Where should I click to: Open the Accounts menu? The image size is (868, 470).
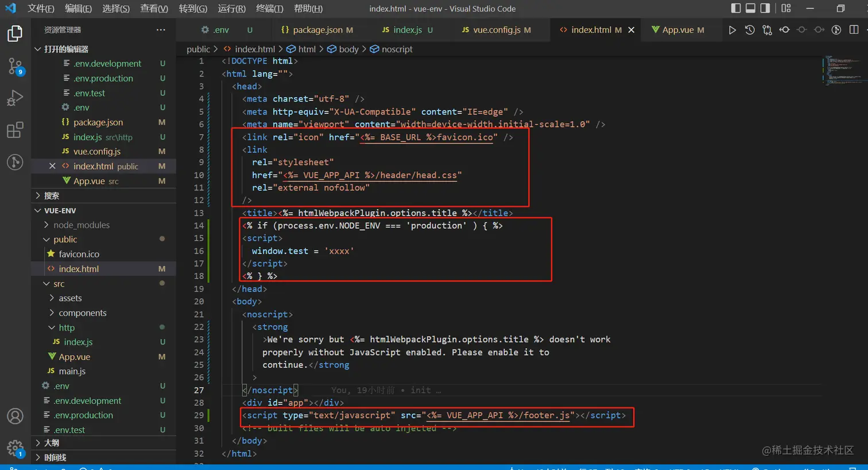click(15, 416)
